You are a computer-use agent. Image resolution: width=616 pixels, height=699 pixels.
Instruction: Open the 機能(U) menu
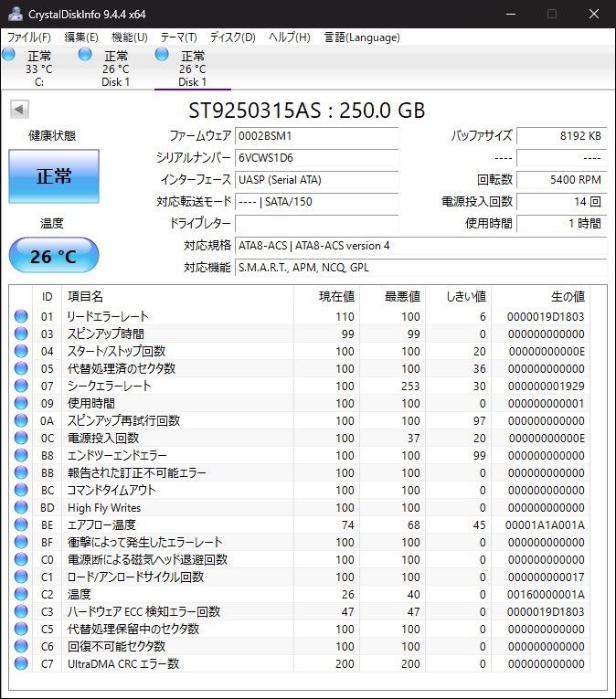tap(130, 37)
